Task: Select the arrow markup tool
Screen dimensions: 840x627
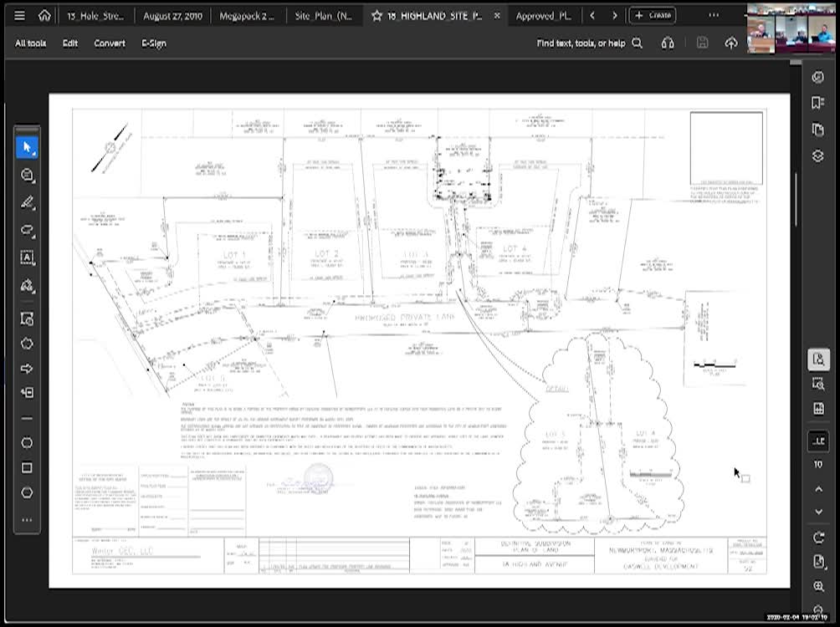Action: [27, 368]
